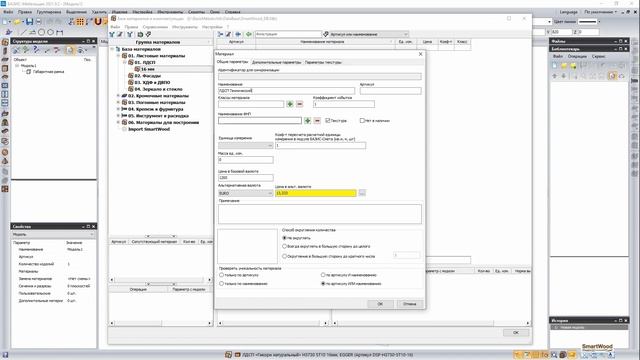Select Import SmartWood tree item
The height and width of the screenshot is (360, 640).
(149, 129)
